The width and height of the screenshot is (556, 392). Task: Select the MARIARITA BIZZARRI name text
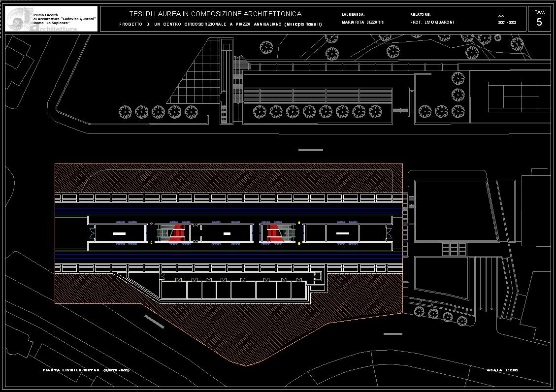click(363, 23)
